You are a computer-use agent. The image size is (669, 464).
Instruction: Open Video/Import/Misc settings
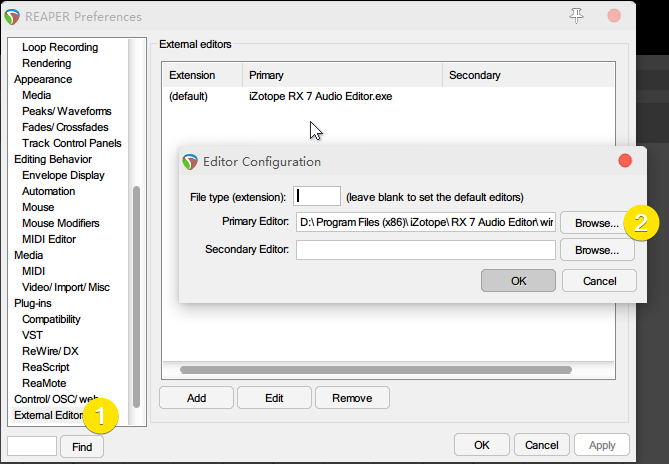[x=66, y=287]
